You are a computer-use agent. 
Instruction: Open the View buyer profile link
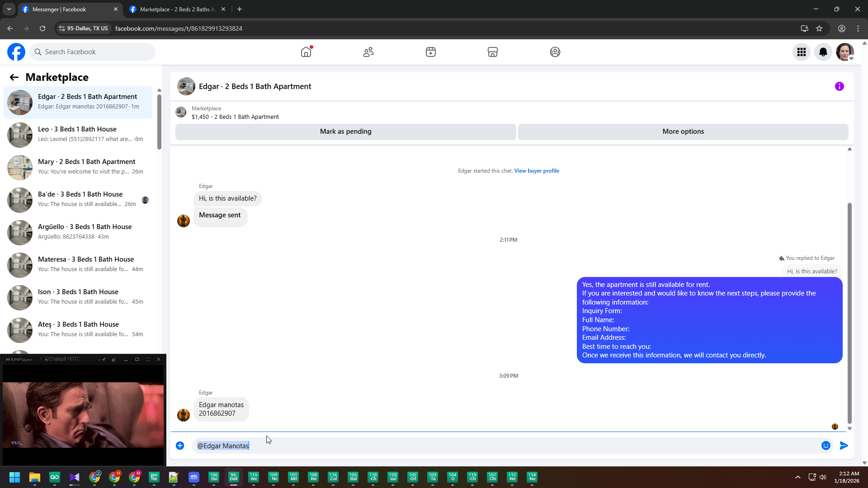pyautogui.click(x=536, y=171)
